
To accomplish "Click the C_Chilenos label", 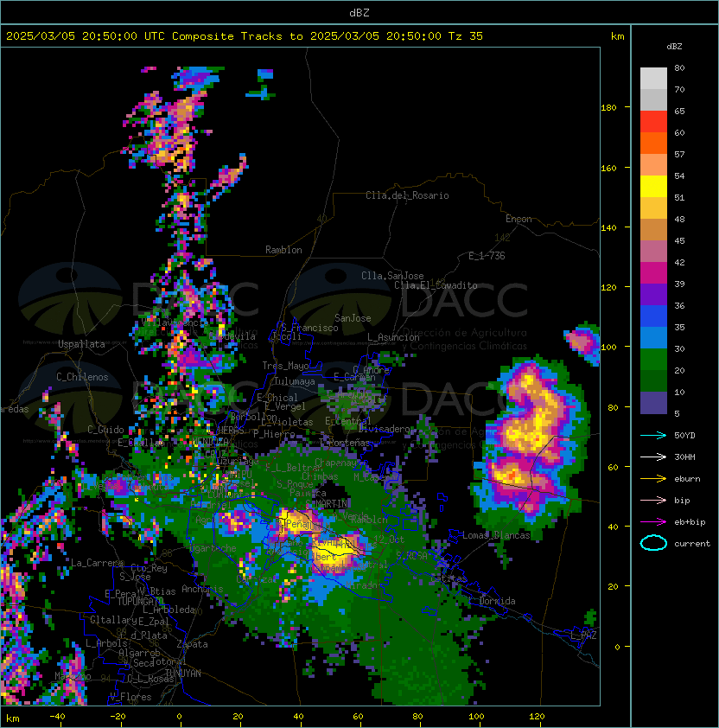I will point(82,377).
